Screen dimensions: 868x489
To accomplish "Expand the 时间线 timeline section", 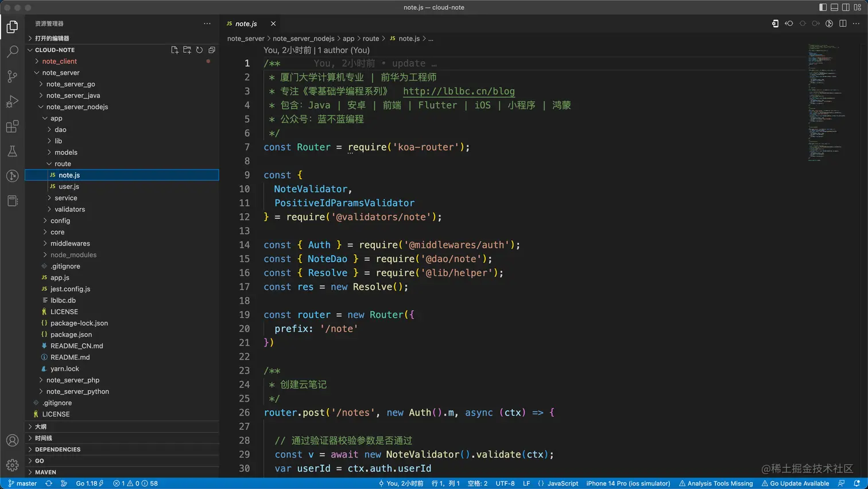I will [122, 438].
